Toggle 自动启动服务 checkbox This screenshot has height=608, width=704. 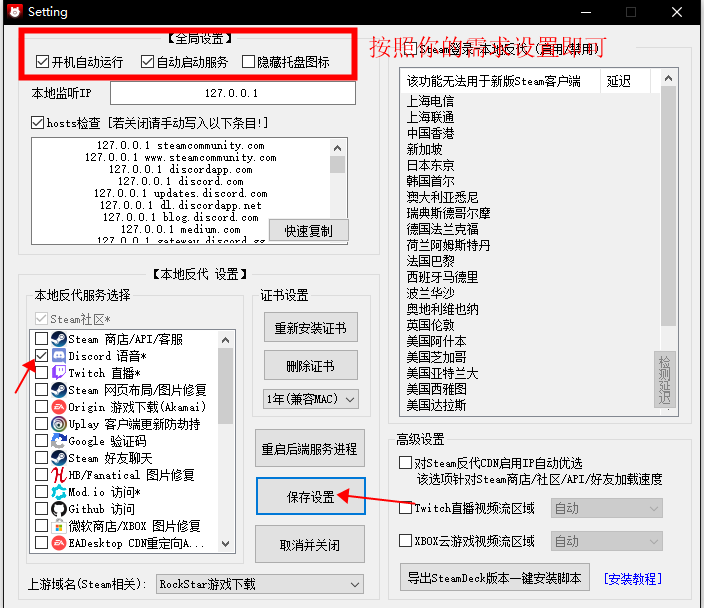147,62
